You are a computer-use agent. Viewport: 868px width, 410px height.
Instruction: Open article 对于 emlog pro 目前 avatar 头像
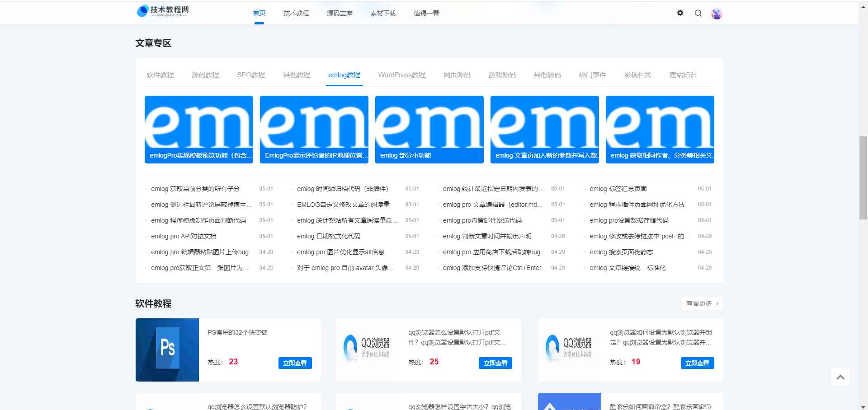[x=345, y=268]
